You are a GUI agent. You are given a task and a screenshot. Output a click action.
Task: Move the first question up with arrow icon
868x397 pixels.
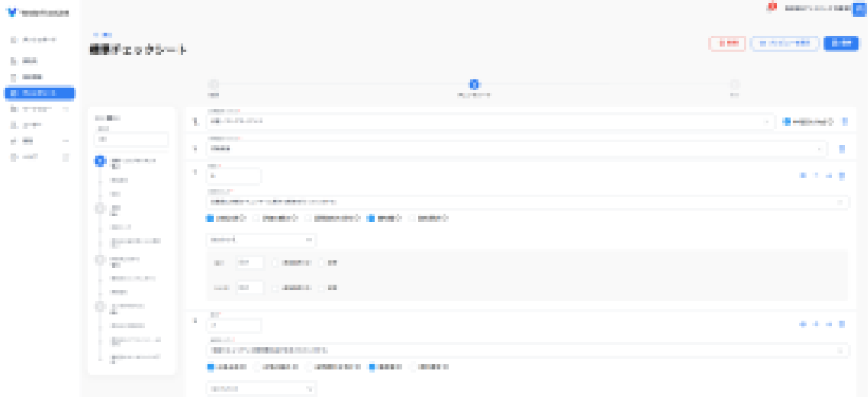pos(816,175)
